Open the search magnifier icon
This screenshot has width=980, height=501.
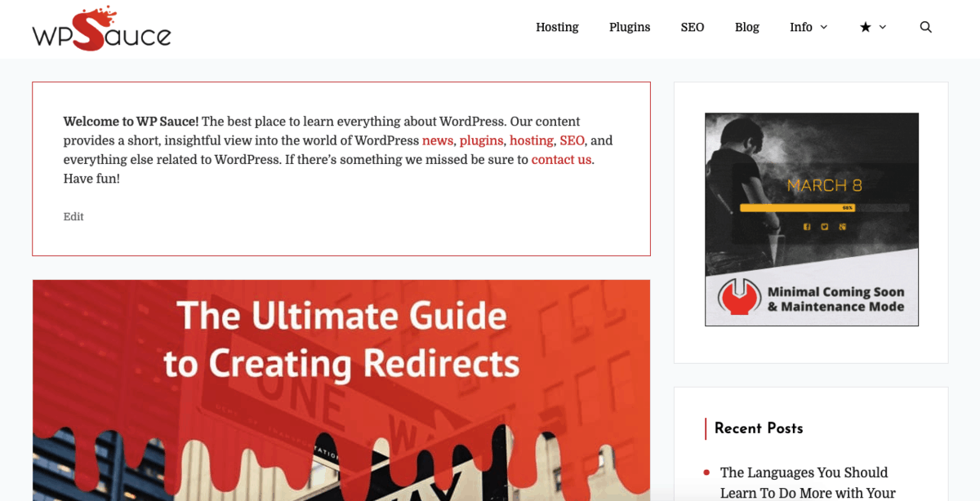point(925,27)
